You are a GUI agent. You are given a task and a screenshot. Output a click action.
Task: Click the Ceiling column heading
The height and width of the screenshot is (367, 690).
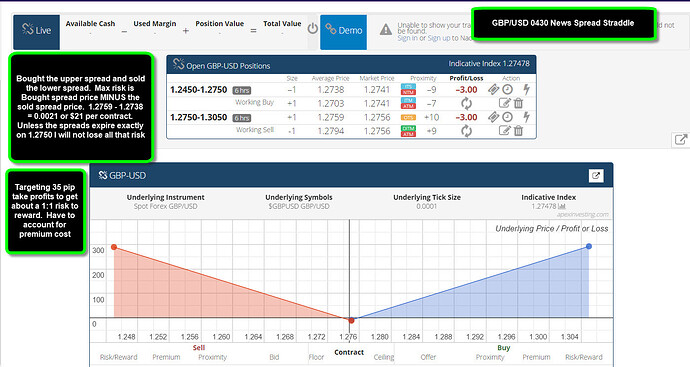click(x=384, y=357)
